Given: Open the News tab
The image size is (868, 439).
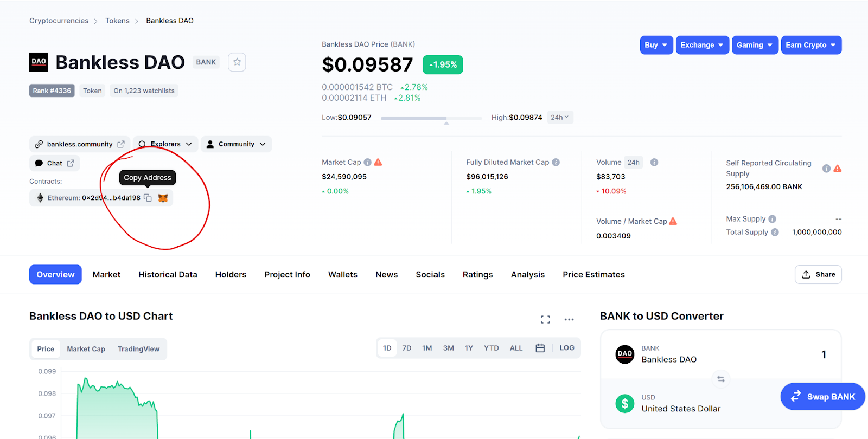Looking at the screenshot, I should 387,274.
